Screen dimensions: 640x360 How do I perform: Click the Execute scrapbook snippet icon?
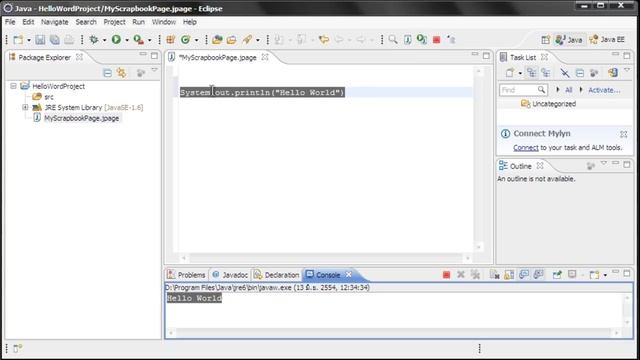coord(422,40)
